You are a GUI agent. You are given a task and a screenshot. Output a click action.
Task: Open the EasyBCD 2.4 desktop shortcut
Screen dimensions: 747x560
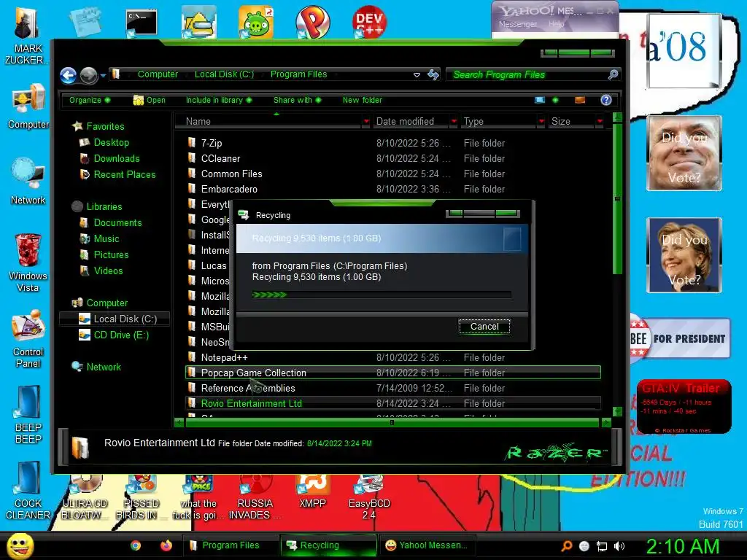click(368, 497)
